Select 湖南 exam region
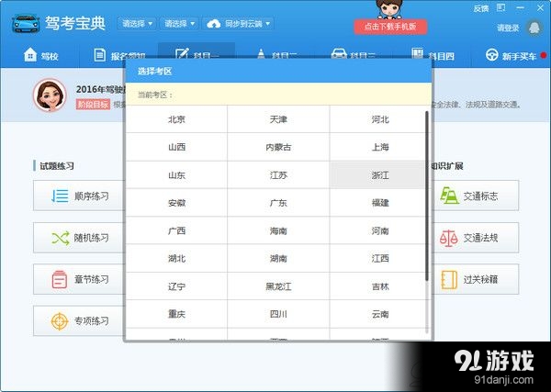Screen dimensions: 551x392 point(278,259)
